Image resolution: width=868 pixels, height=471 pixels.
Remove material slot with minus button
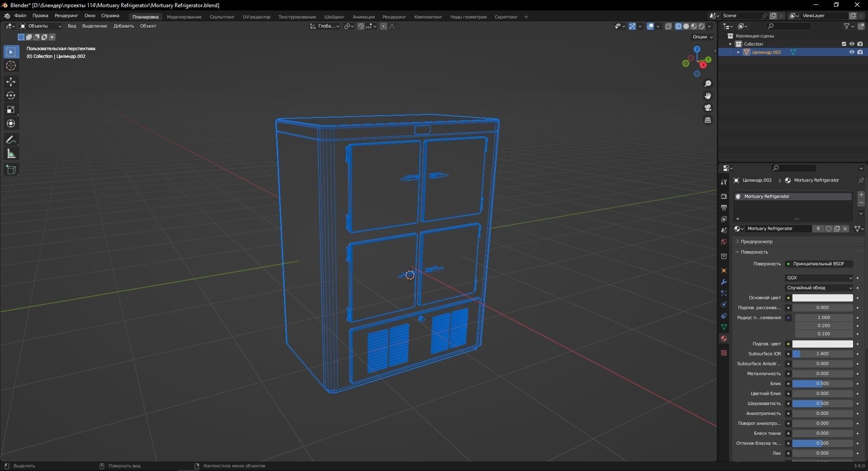click(861, 203)
